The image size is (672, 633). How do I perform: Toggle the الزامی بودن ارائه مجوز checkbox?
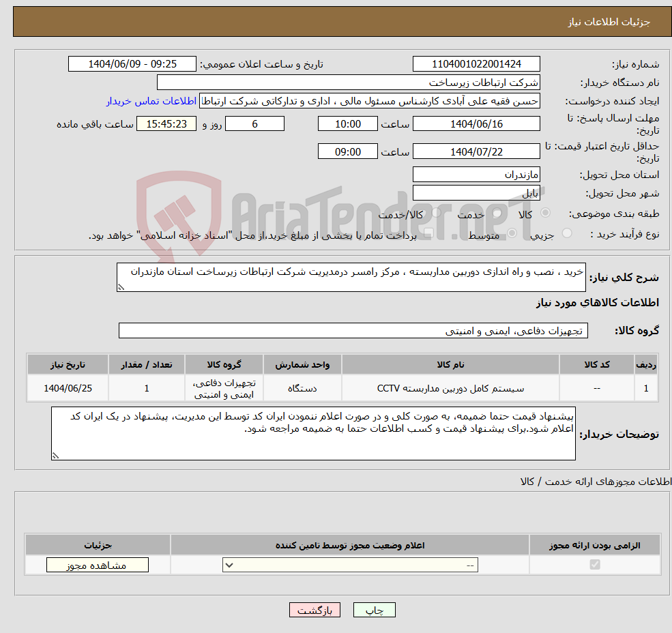click(594, 564)
